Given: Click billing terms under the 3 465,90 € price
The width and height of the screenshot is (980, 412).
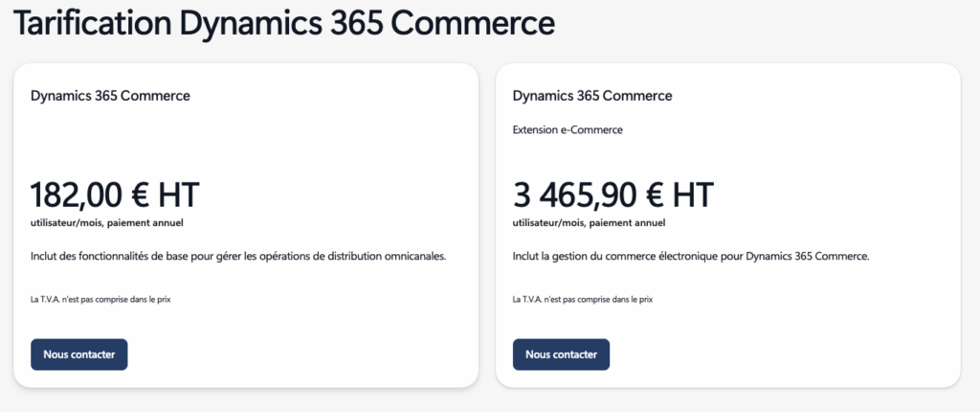Looking at the screenshot, I should tap(589, 223).
